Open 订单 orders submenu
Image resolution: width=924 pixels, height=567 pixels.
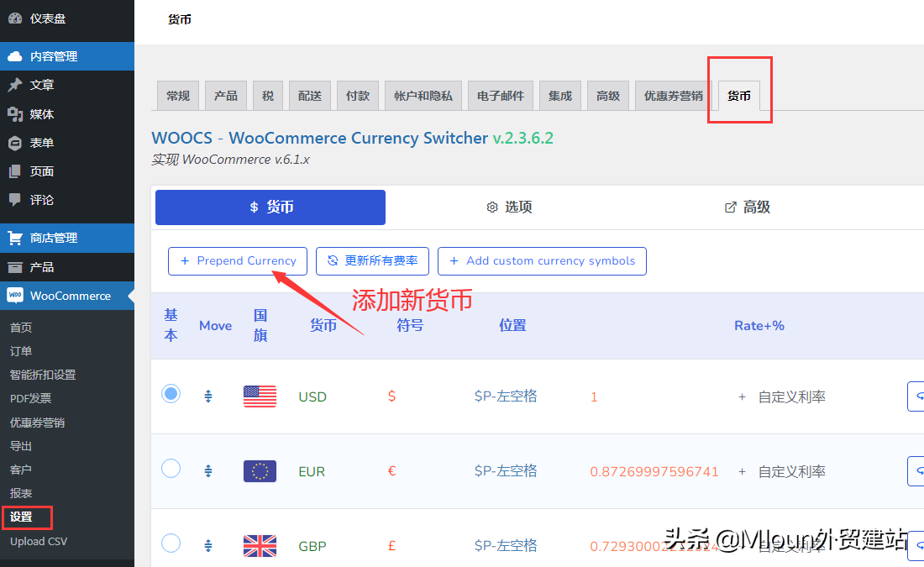coord(21,351)
